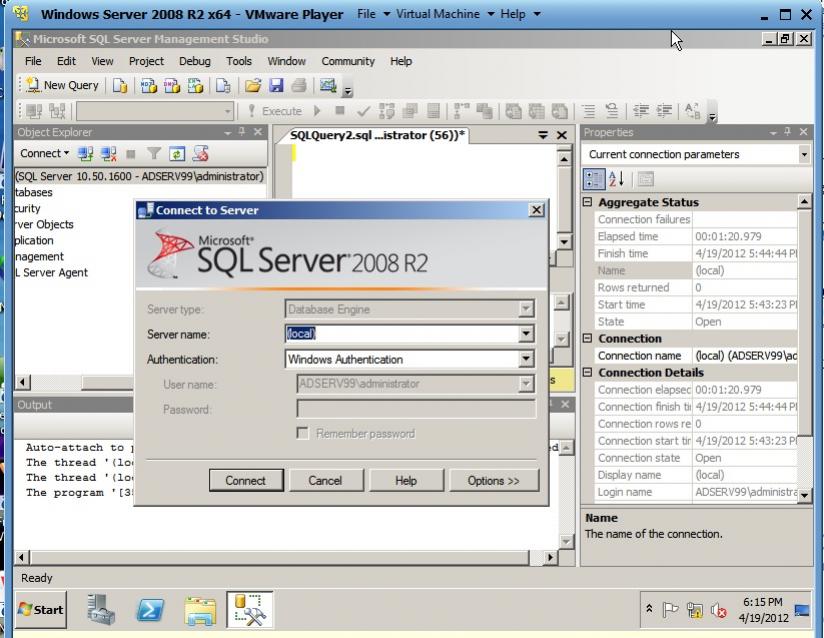Click the Parse checkmark icon

pos(363,111)
